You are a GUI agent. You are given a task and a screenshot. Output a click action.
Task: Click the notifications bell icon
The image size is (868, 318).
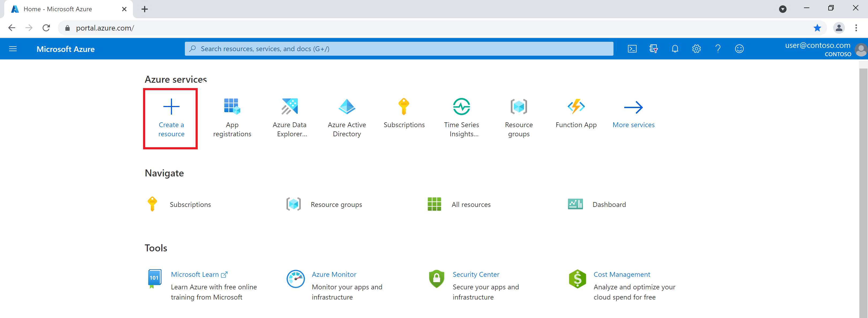click(674, 49)
